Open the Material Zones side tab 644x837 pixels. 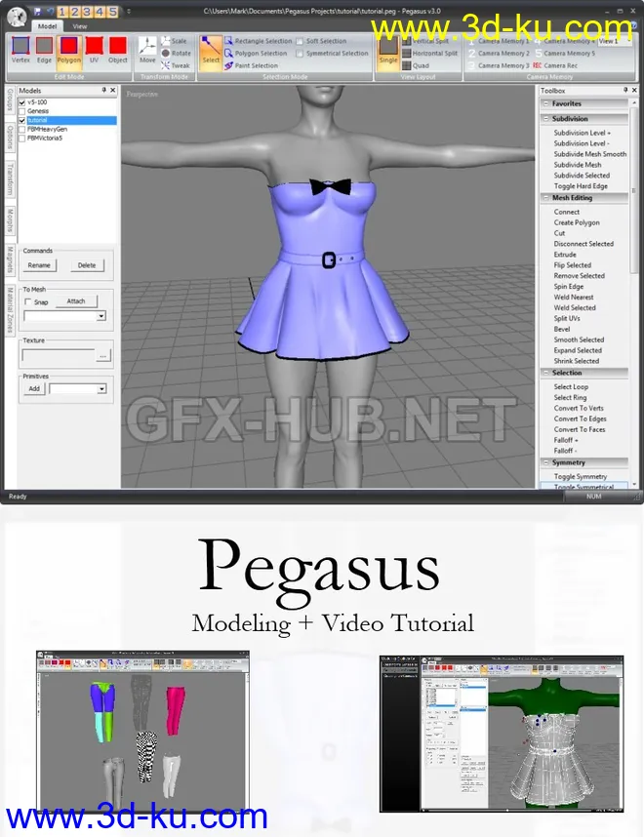[10, 310]
